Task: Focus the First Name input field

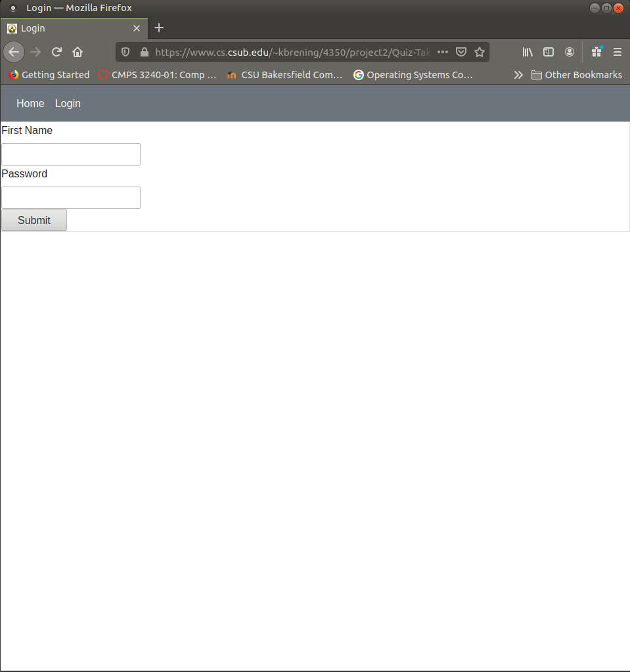Action: 71,154
